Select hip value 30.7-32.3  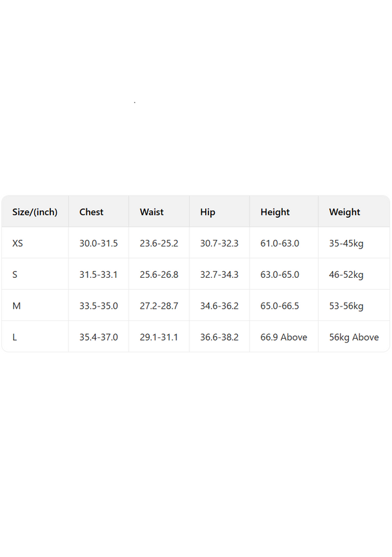pos(220,243)
